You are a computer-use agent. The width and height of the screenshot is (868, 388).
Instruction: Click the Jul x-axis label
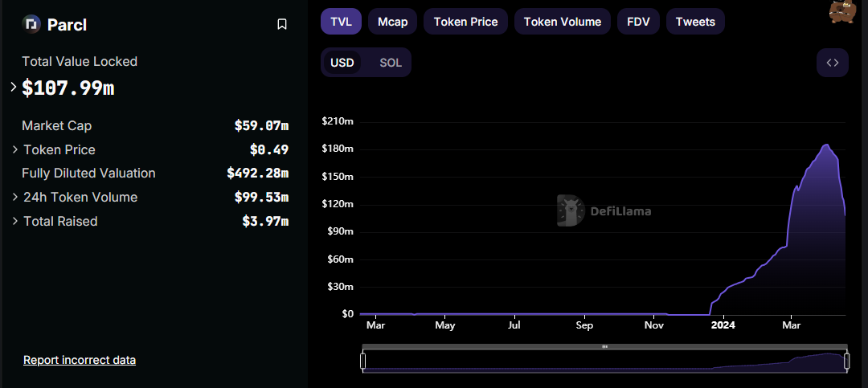[514, 325]
